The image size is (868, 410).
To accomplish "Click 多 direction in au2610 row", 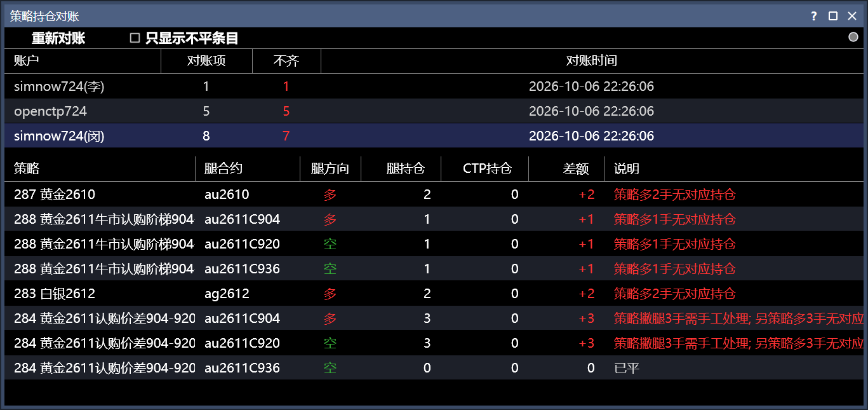I will click(x=330, y=195).
